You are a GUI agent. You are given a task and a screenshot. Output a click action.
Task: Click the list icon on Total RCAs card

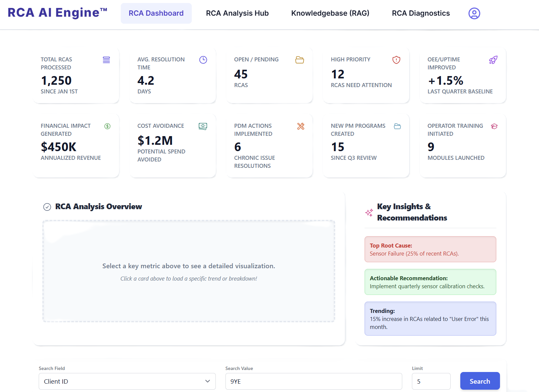[x=106, y=60]
